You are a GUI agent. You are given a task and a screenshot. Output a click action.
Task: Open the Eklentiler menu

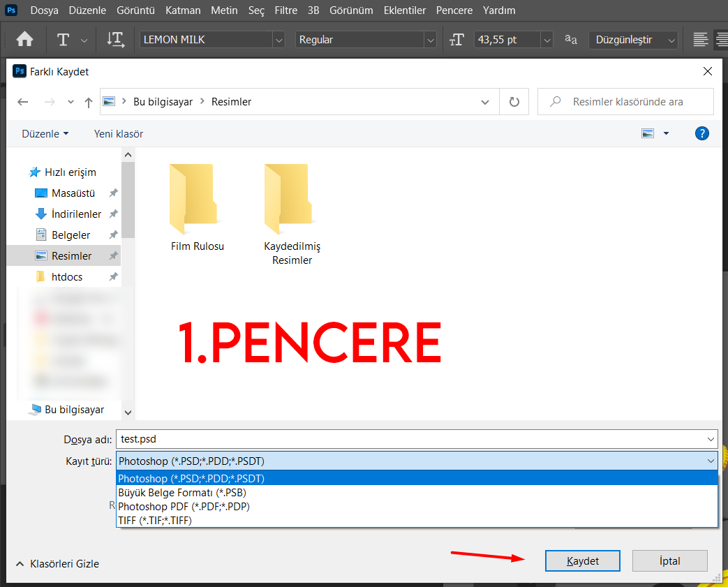[x=404, y=10]
